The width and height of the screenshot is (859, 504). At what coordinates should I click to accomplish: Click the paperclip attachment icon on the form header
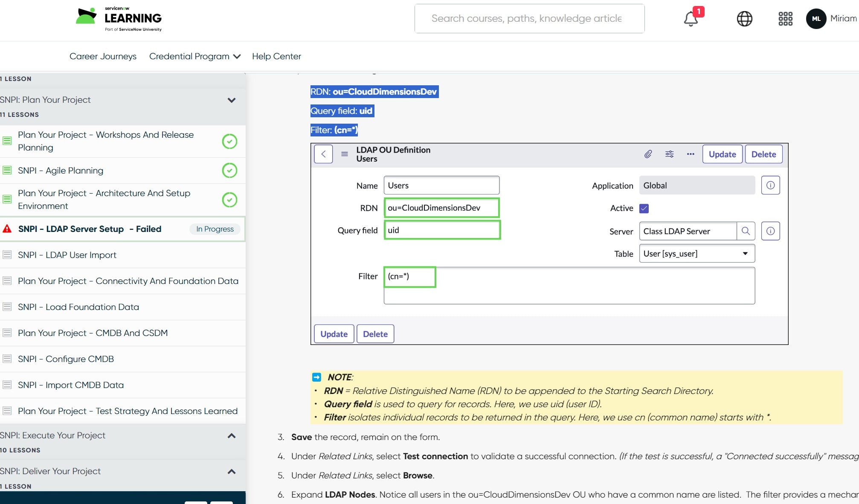[648, 154]
